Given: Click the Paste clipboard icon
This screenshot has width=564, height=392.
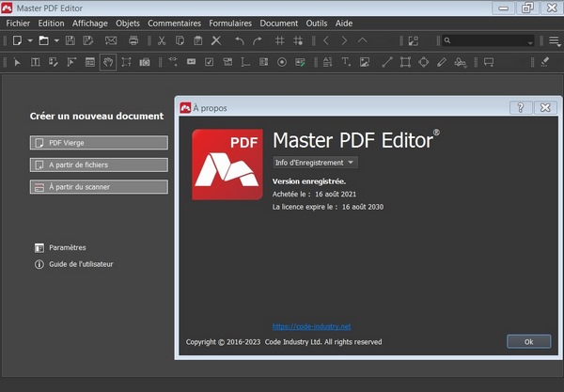Looking at the screenshot, I should (x=197, y=40).
